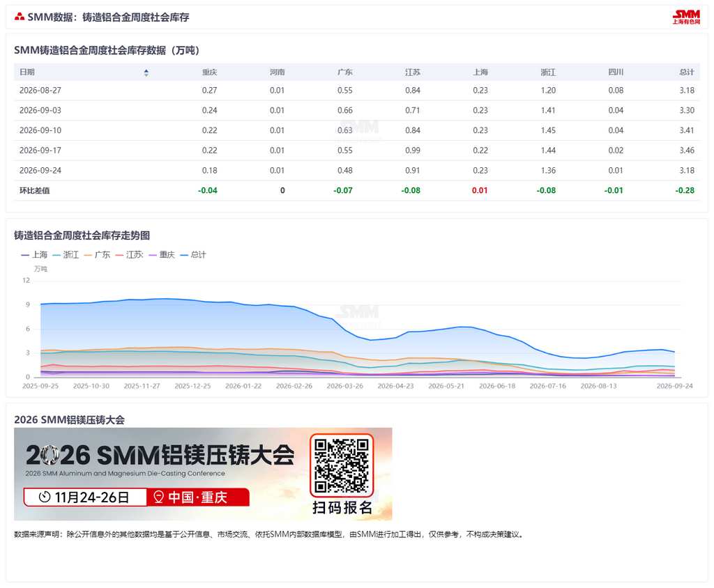Click the 3.41 total value

click(687, 130)
